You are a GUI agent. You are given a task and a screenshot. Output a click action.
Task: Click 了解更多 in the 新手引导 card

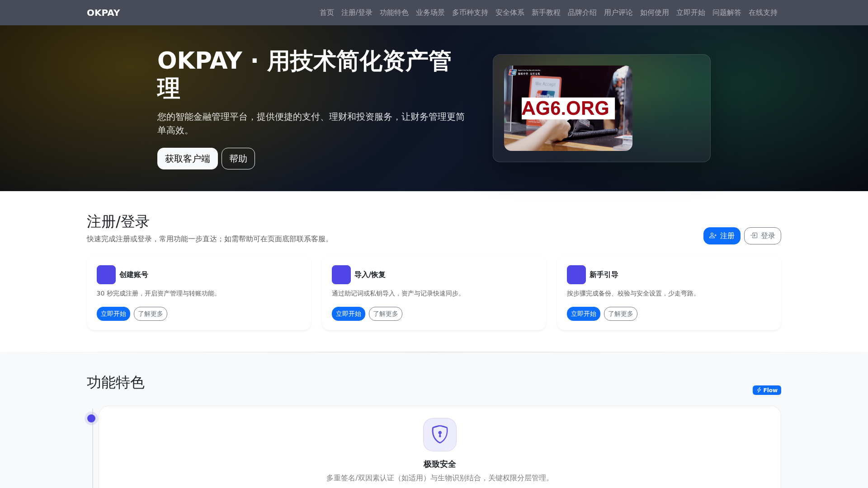tap(621, 314)
